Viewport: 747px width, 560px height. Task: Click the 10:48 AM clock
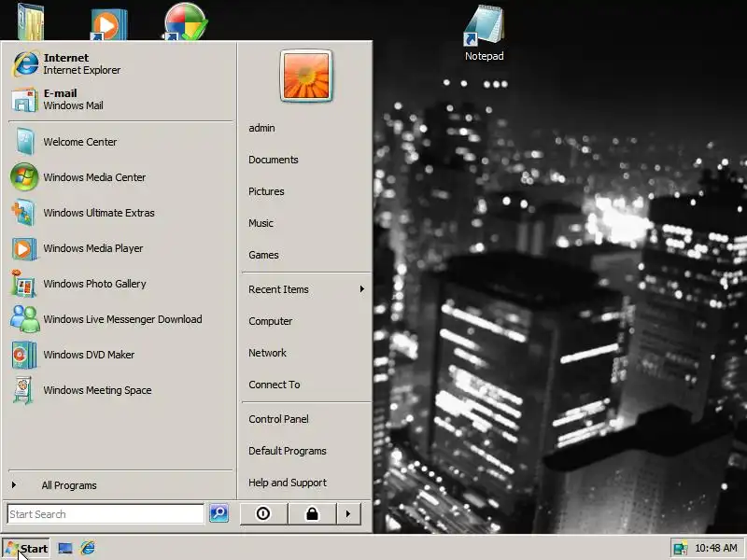tap(716, 548)
